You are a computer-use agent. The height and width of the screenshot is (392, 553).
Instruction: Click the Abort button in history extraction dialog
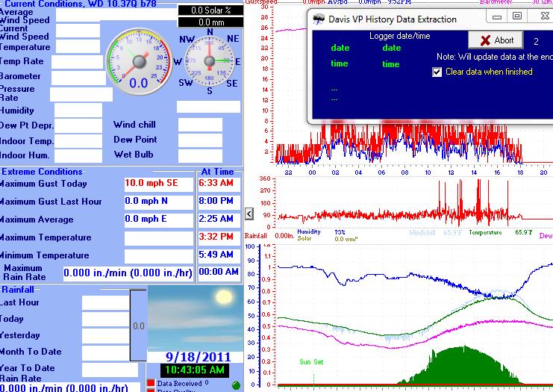pyautogui.click(x=496, y=40)
